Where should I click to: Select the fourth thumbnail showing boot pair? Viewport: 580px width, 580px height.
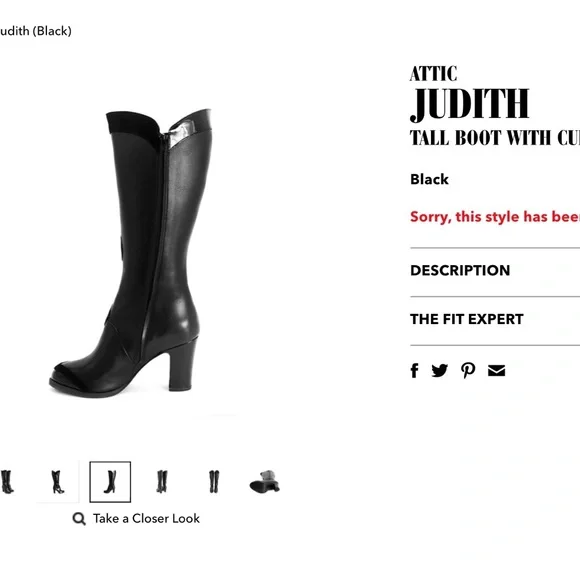click(162, 482)
